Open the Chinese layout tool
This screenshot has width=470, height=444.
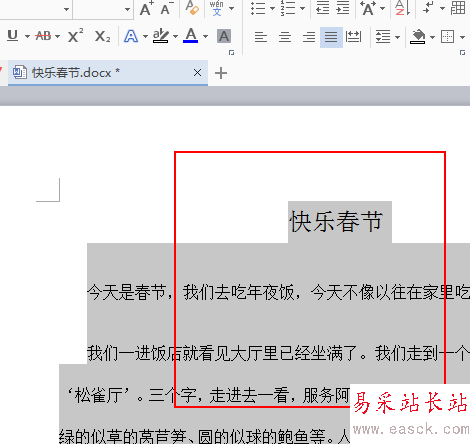[x=368, y=8]
